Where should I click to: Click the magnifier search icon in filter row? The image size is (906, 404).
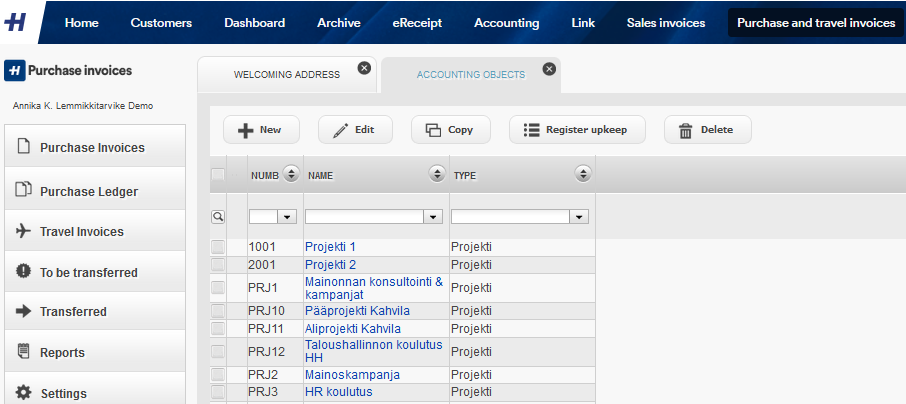coord(218,217)
